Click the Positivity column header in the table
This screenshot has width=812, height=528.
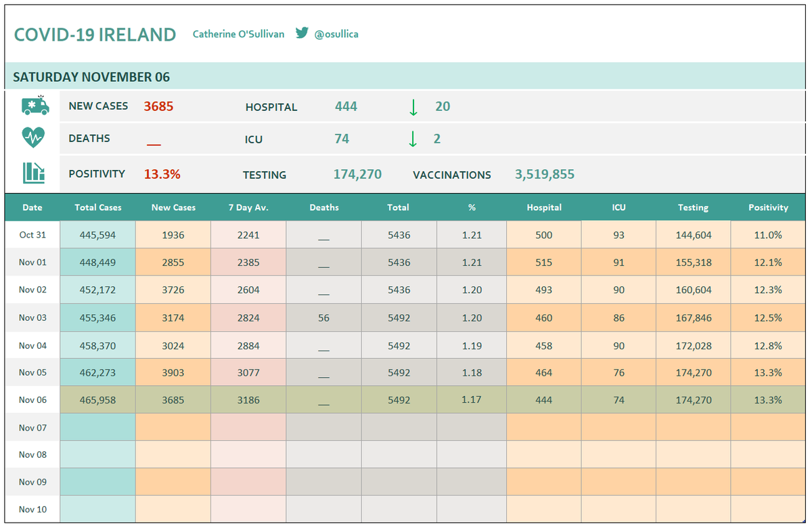point(768,207)
